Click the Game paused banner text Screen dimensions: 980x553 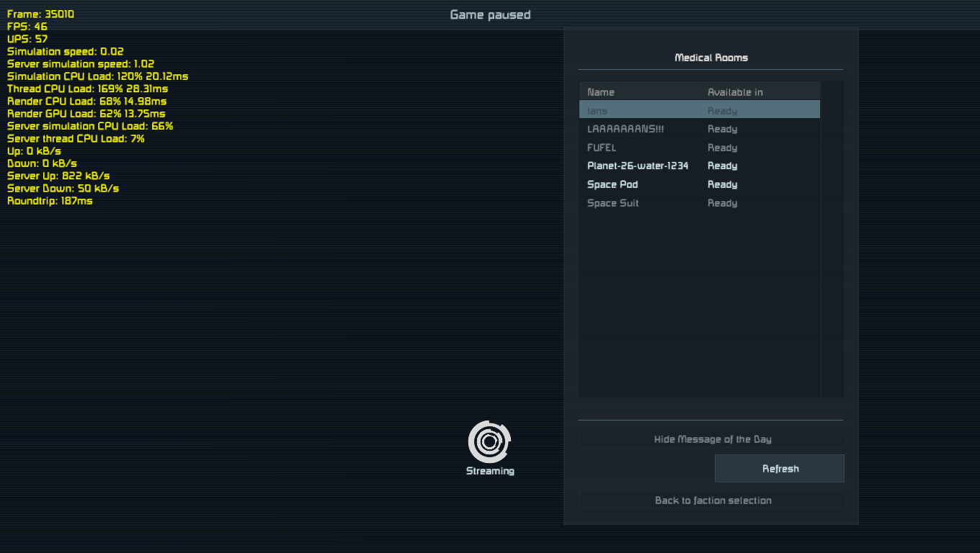click(x=490, y=15)
